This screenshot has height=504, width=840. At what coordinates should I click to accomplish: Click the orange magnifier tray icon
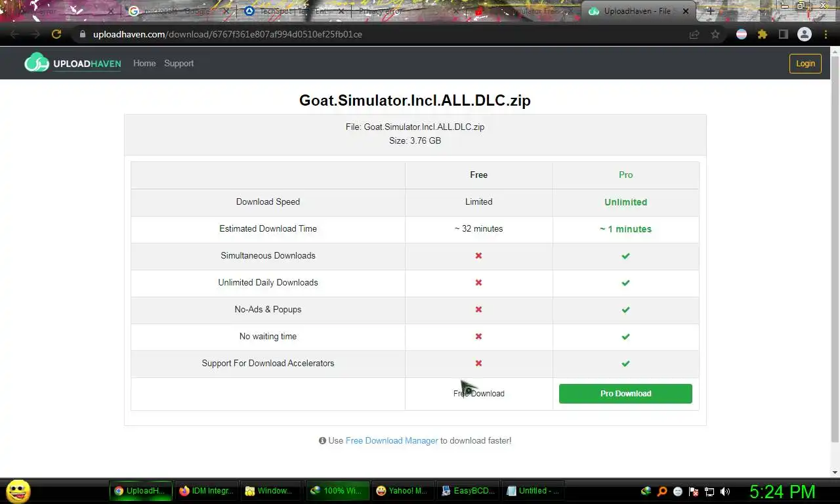click(662, 491)
